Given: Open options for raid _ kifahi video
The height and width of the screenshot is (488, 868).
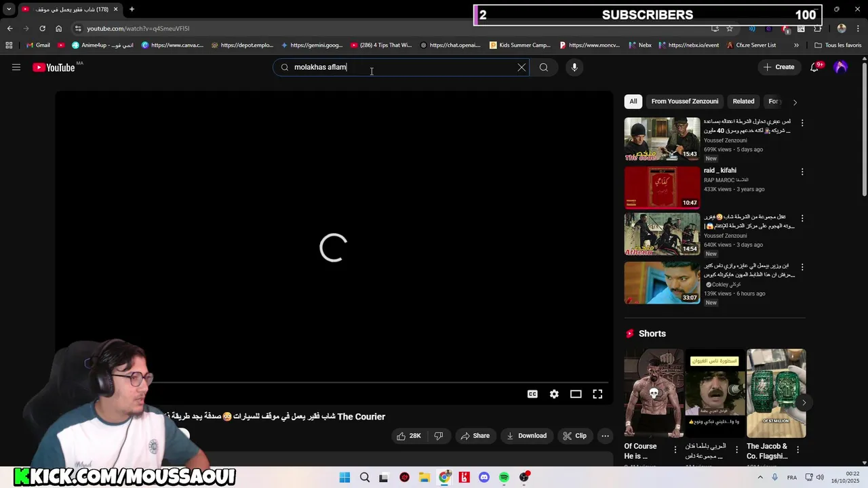Looking at the screenshot, I should tap(802, 172).
